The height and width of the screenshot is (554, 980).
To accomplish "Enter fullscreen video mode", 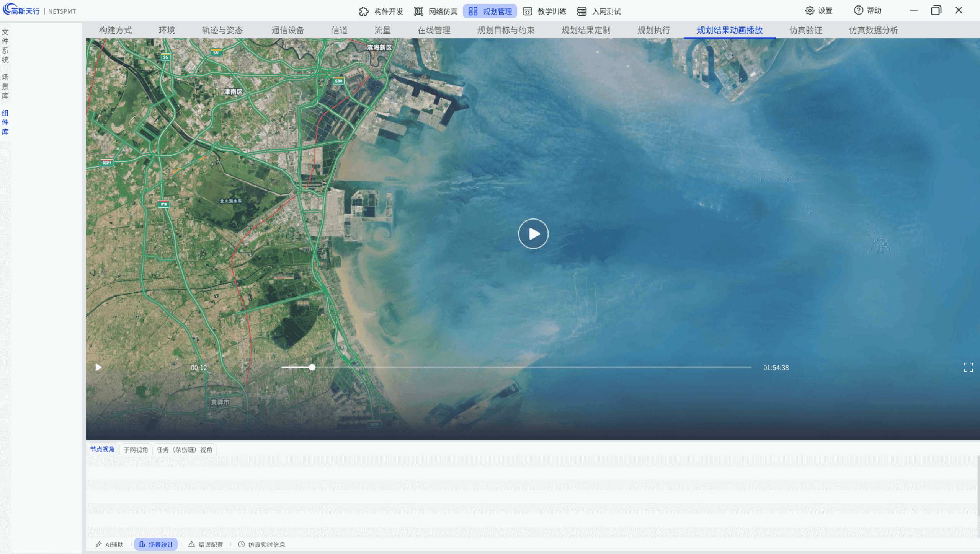I will (x=968, y=368).
